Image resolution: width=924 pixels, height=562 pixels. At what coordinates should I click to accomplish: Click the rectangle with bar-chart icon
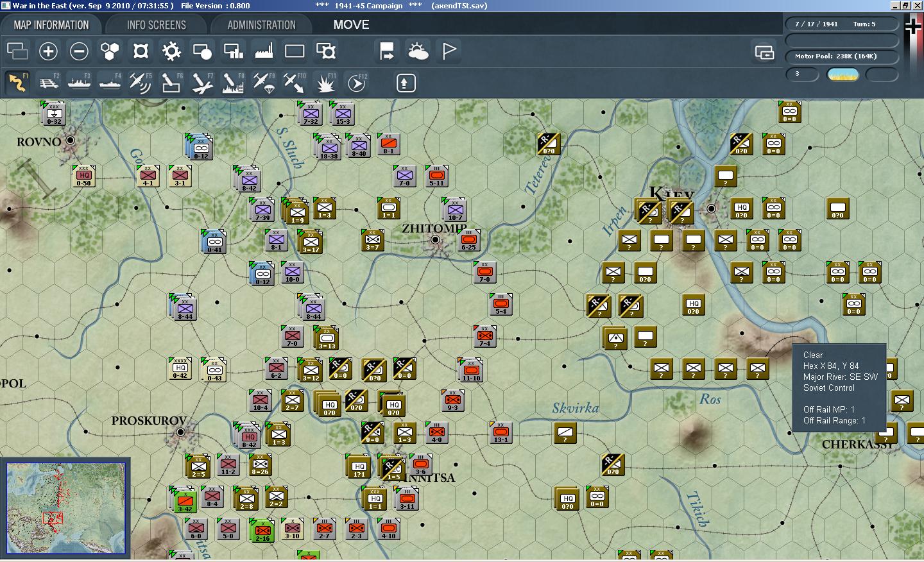point(233,51)
